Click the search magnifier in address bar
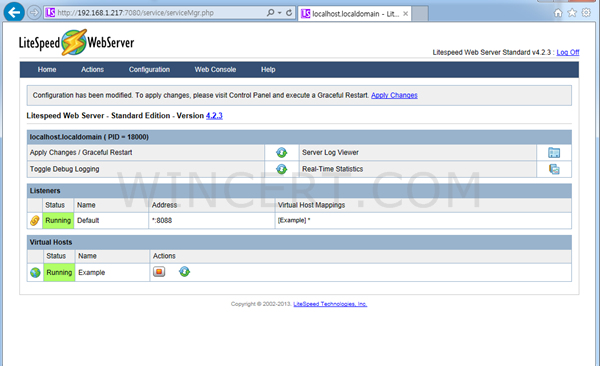600x366 pixels. tap(270, 13)
